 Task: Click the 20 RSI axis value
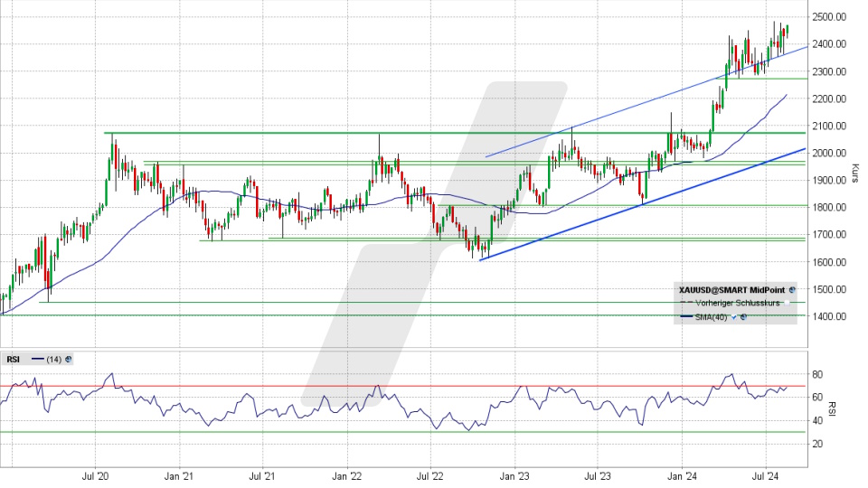(817, 444)
